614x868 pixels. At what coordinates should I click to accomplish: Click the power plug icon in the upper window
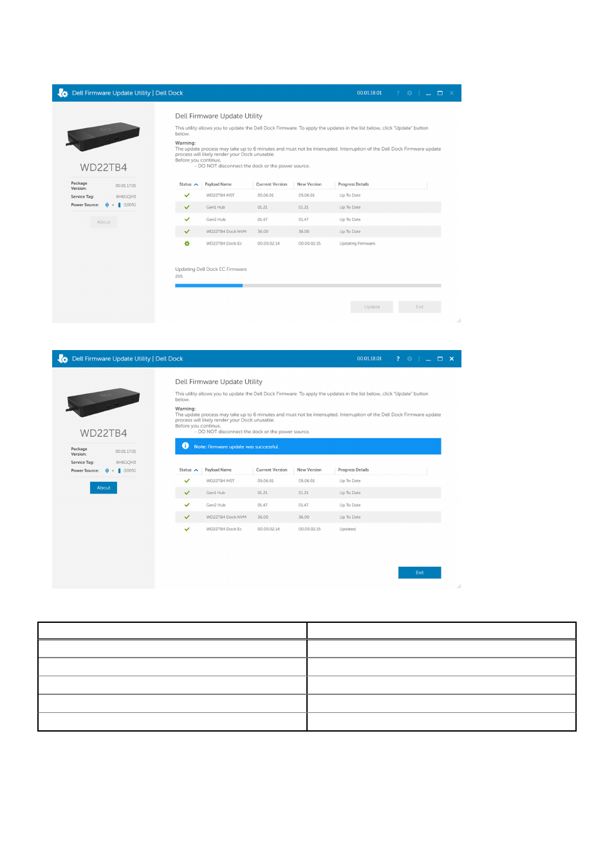[x=107, y=205]
